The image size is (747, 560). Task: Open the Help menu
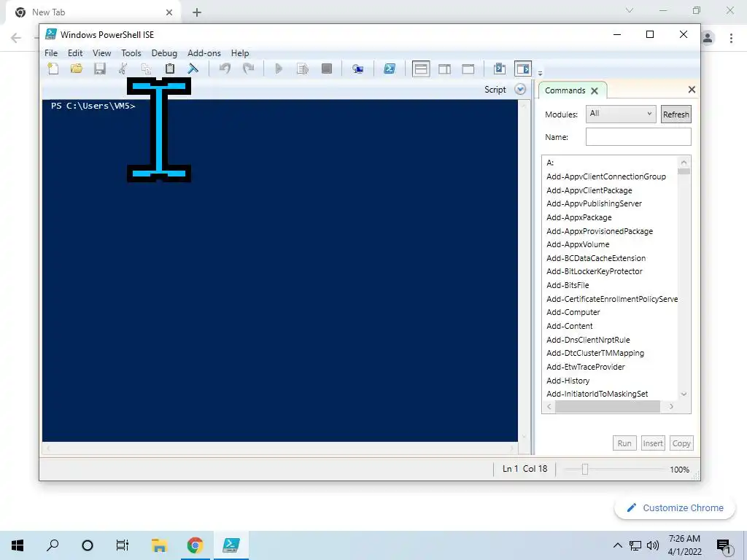pyautogui.click(x=240, y=52)
